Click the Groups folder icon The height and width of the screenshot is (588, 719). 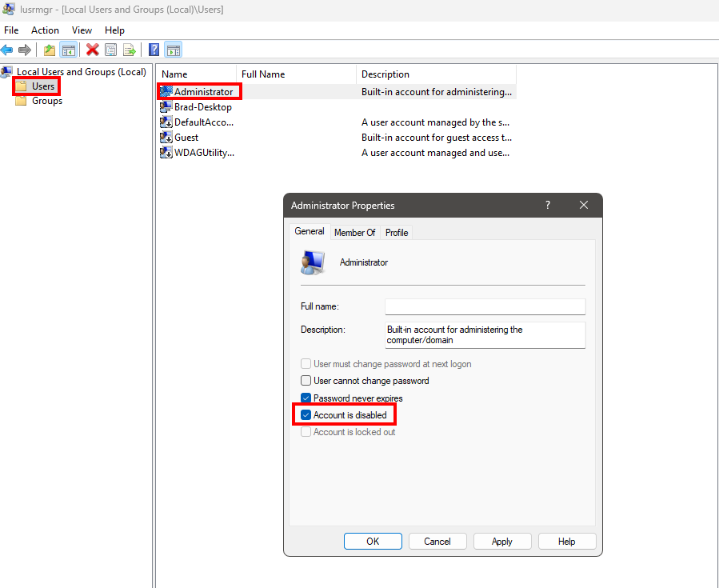21,101
